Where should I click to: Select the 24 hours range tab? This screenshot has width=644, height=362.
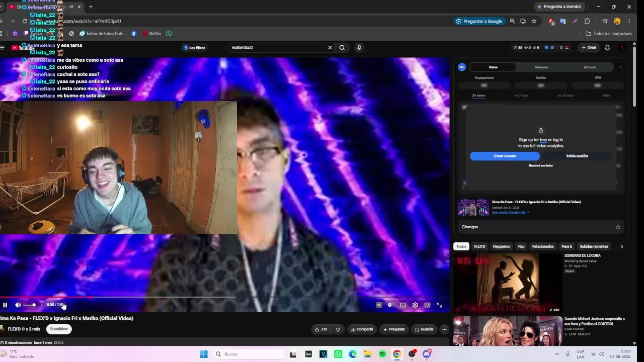click(478, 96)
